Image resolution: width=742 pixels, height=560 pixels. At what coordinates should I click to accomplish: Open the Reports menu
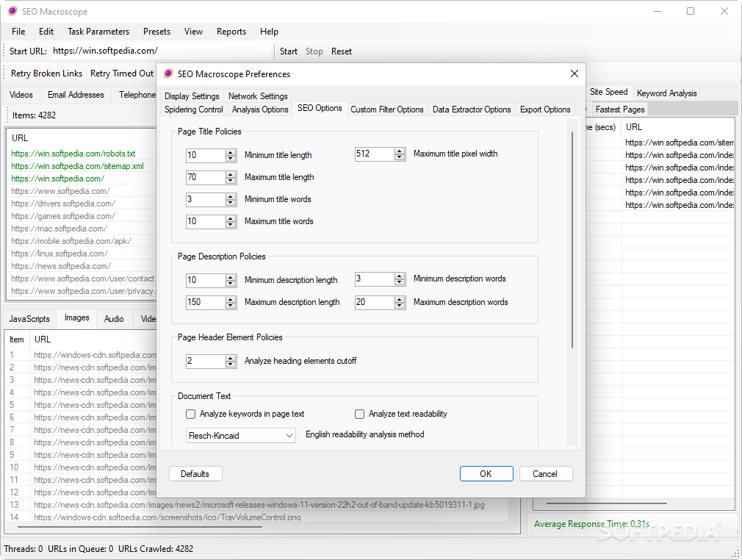[x=231, y=32]
